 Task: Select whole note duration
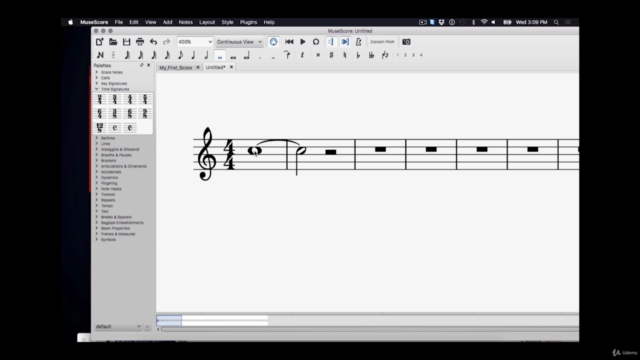(220, 56)
